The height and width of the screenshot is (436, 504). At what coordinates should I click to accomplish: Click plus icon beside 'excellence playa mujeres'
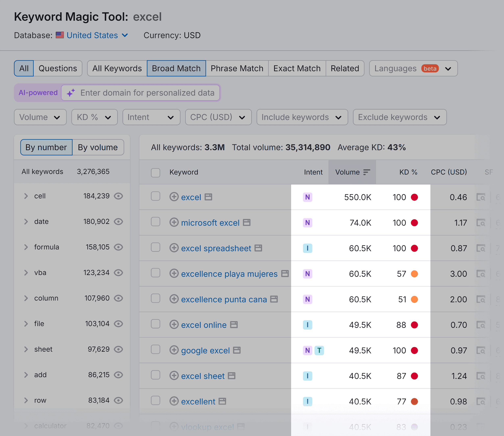pyautogui.click(x=174, y=273)
